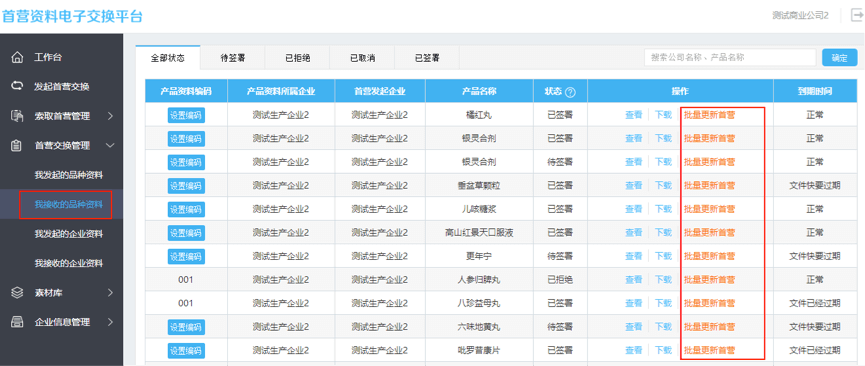Click 文件快要过期 in the 垂盆草颗粒 row
This screenshot has width=865, height=366.
point(815,185)
